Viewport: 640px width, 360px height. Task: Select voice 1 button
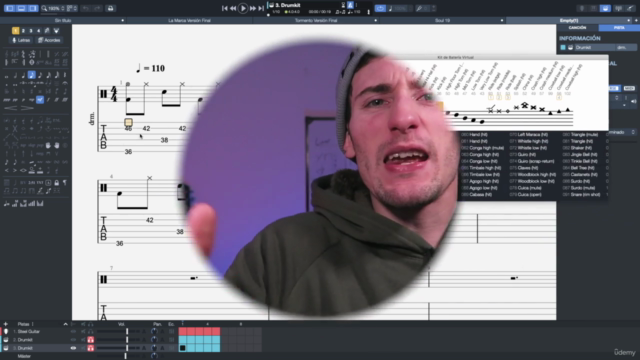[x=16, y=31]
